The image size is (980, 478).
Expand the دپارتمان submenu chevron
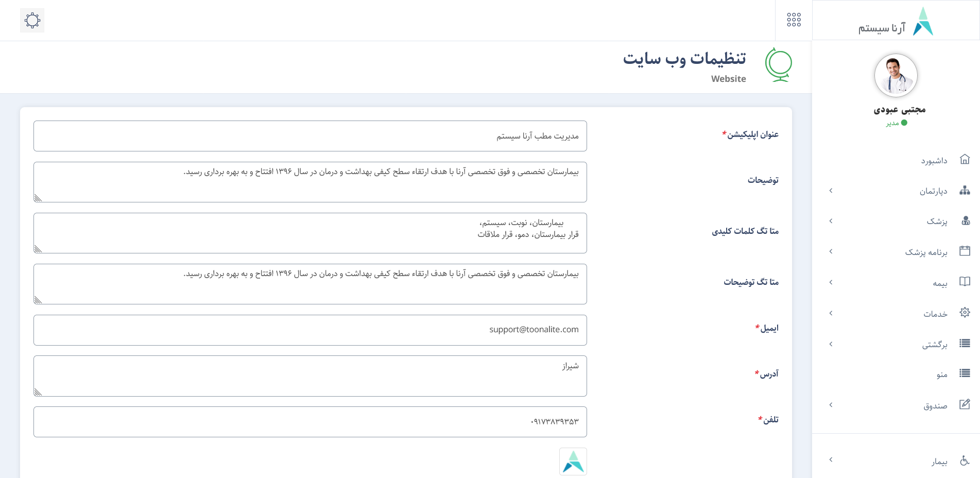(831, 191)
